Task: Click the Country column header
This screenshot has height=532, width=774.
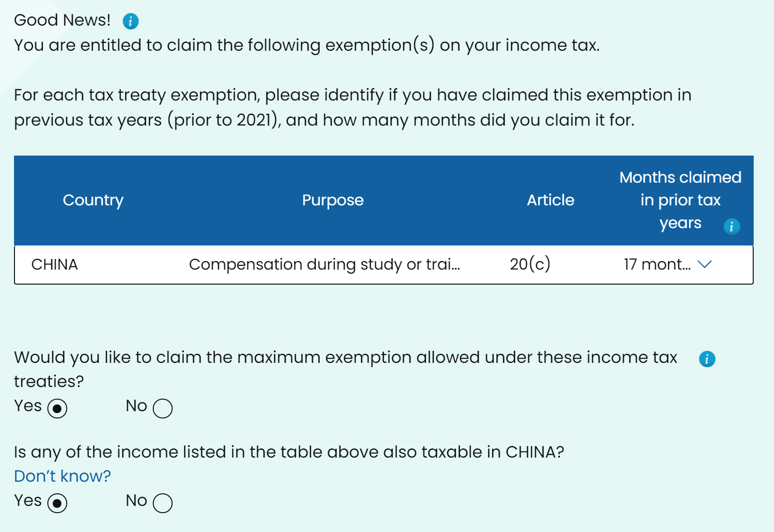Action: pos(93,200)
